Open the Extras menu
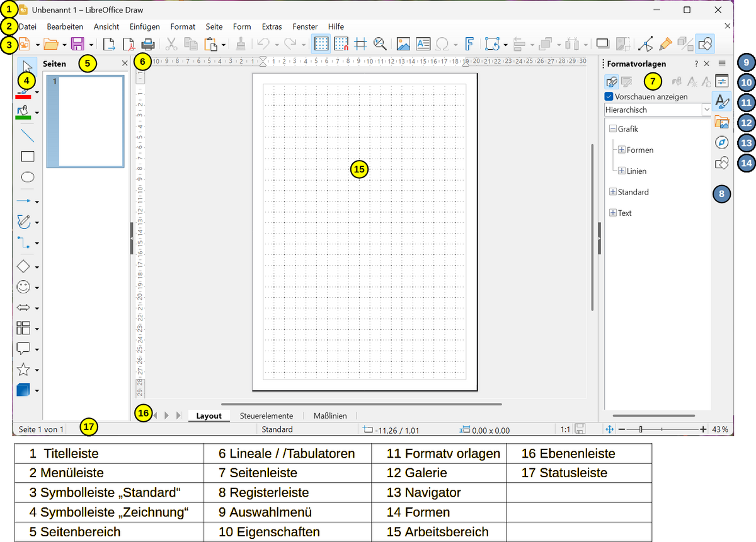Screen dimensions: 756x542 click(x=272, y=26)
